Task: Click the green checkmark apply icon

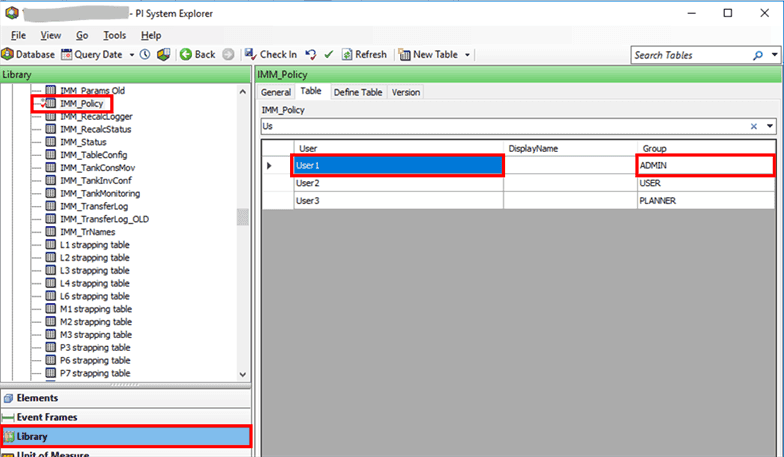Action: pos(328,54)
